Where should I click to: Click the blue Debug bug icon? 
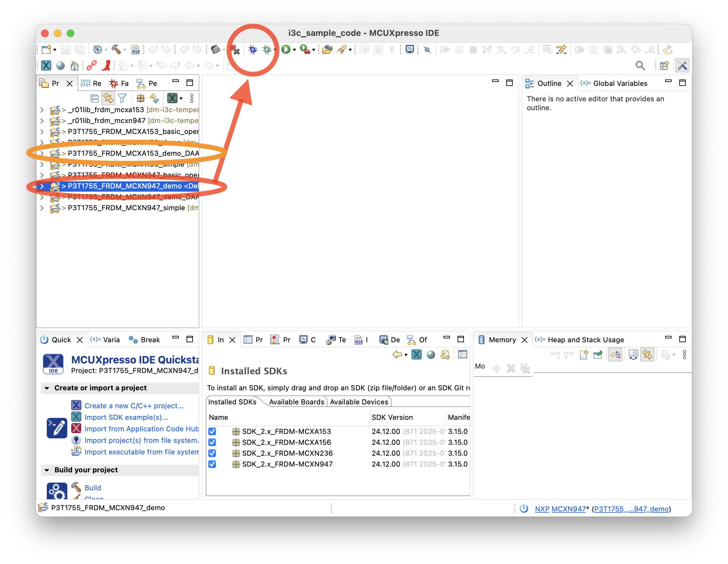pyautogui.click(x=253, y=50)
